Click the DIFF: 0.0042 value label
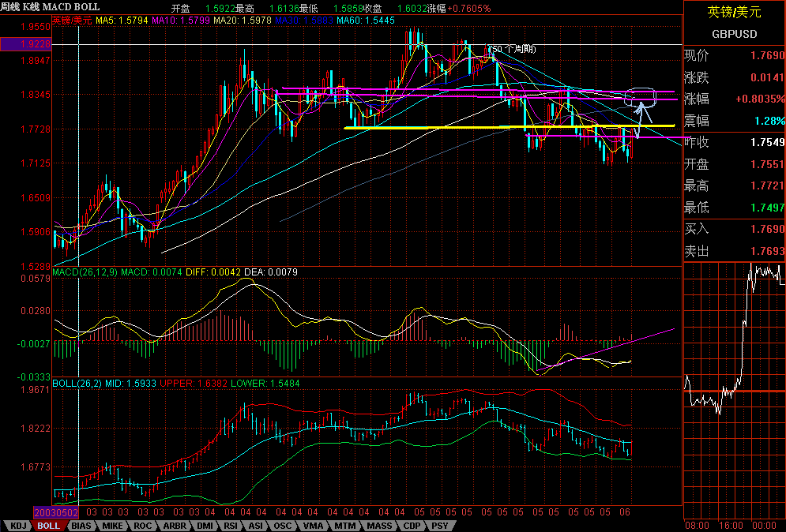This screenshot has height=532, width=786. pos(213,272)
